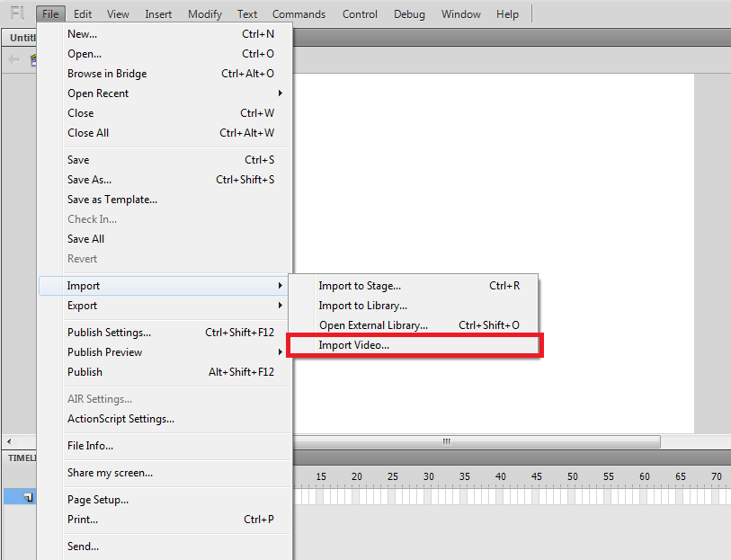
Task: Click the Timeline panel tab
Action: pos(21,458)
